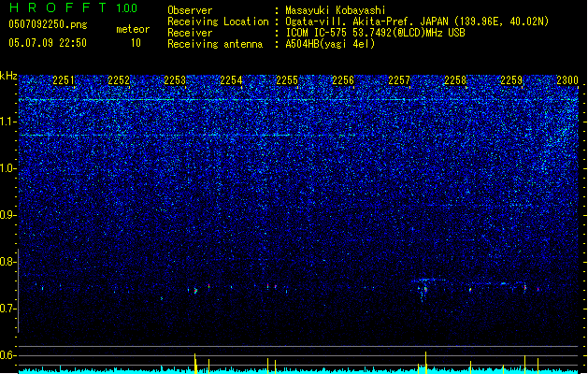Click the 2253 time marker
The width and height of the screenshot is (588, 374).
[x=175, y=80]
